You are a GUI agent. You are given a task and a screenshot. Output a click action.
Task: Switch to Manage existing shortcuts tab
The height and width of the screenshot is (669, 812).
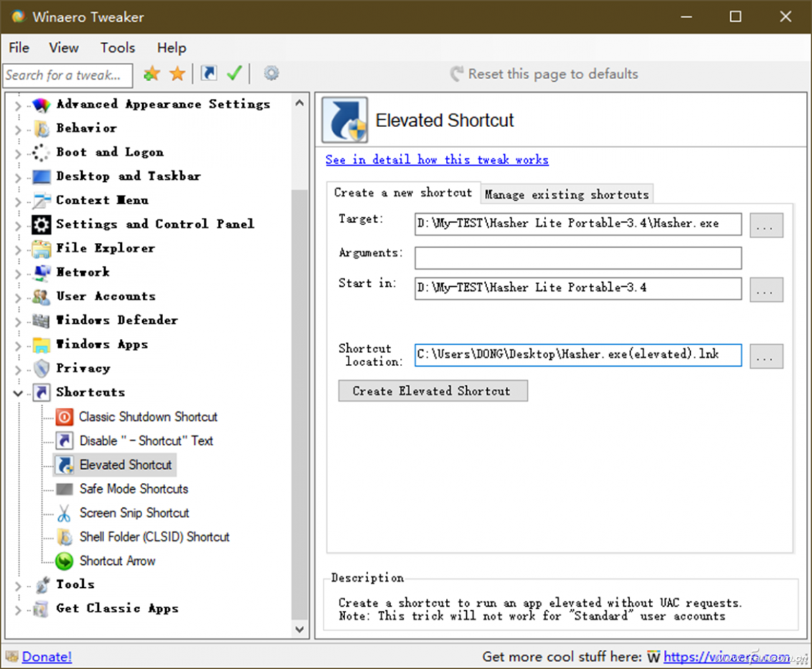[567, 194]
